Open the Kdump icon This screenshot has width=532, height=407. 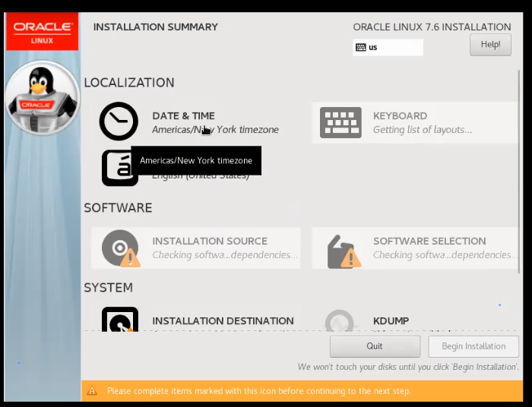click(339, 320)
